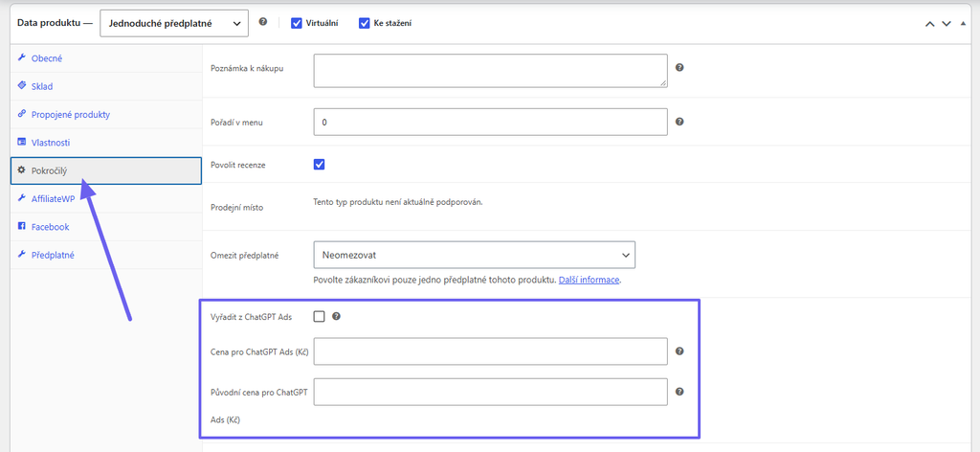
Task: Click the list icon next to Vlastnosti
Action: coord(21,143)
